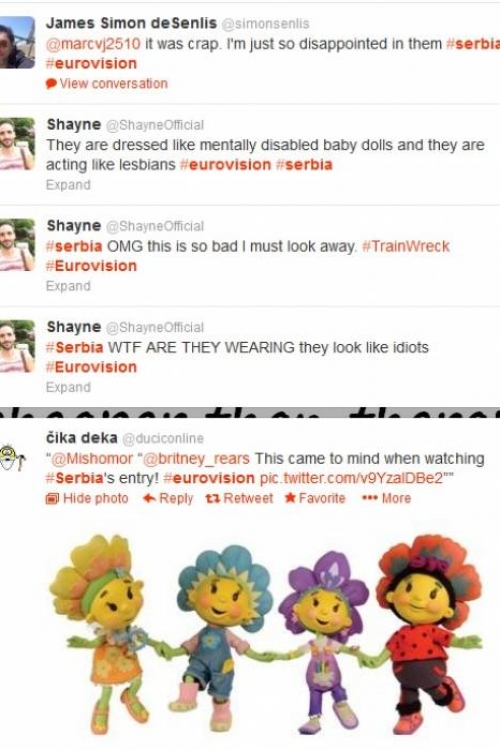Click the View conversation speech bubble icon
Viewport: 500px width, 750px height.
coord(51,84)
